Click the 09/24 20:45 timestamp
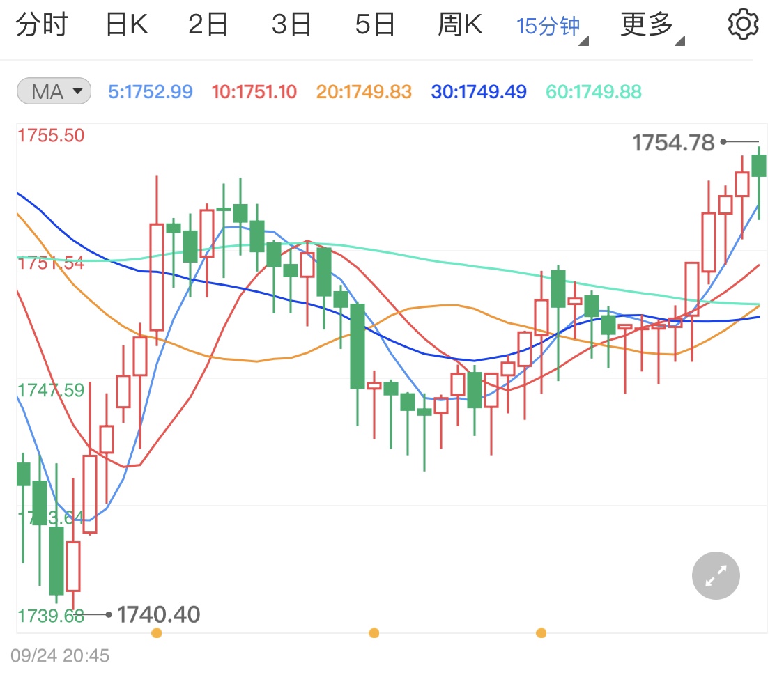Screen dimensions: 784x677 (60, 655)
